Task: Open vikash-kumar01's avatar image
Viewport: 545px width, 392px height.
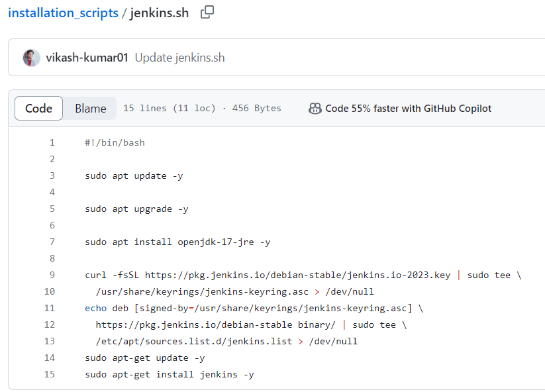Action: (31, 58)
